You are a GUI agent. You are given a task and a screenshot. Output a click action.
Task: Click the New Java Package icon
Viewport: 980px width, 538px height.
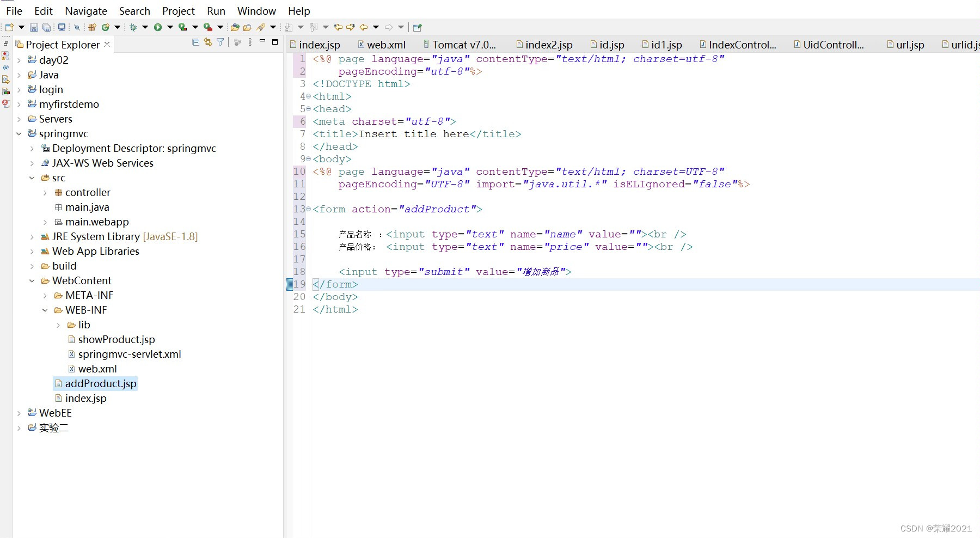pyautogui.click(x=92, y=27)
